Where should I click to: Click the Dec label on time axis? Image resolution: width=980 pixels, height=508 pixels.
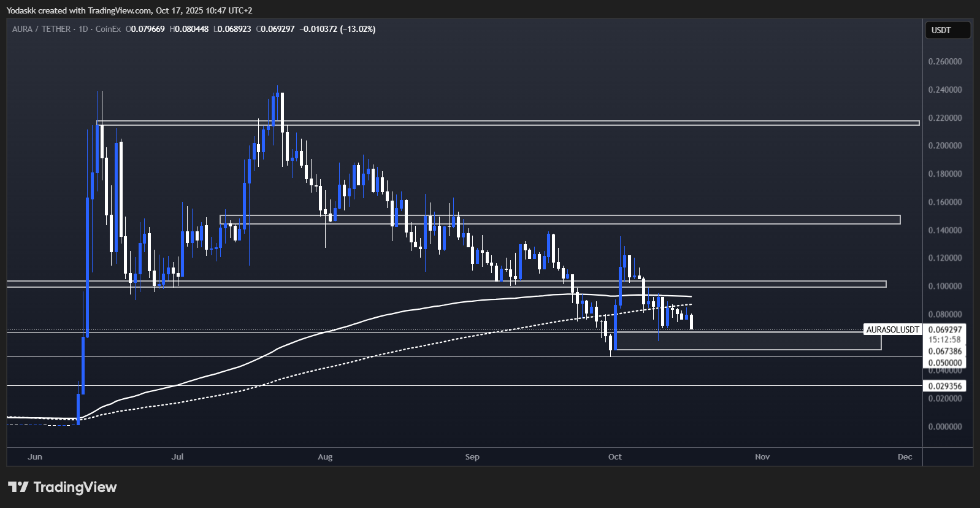click(x=905, y=456)
